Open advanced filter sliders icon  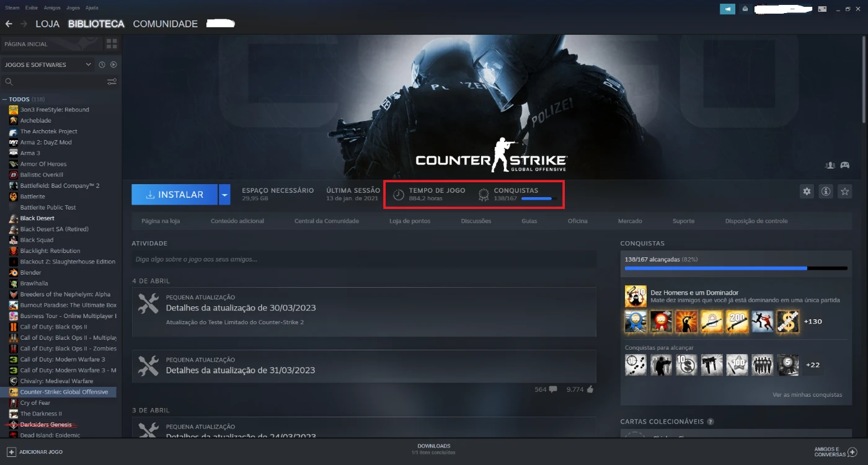pos(112,82)
